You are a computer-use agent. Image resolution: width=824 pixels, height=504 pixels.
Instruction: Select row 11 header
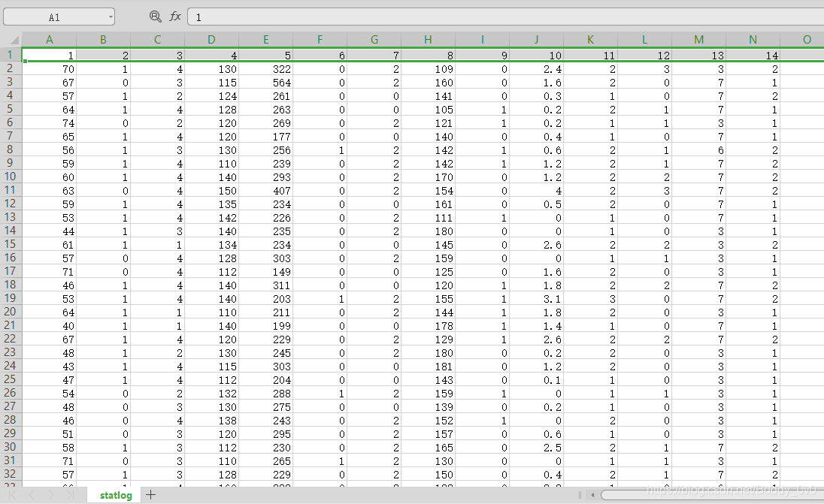coord(10,190)
